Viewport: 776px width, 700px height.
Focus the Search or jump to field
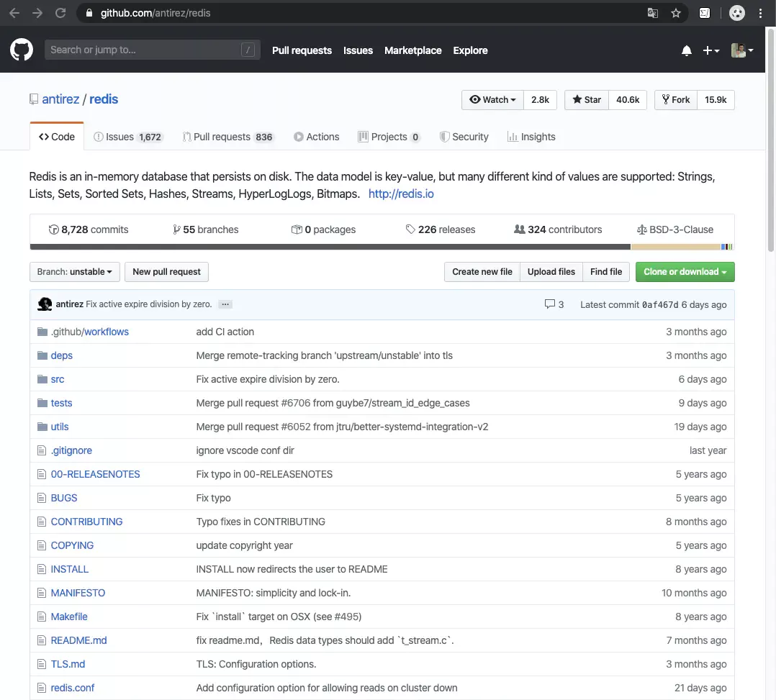(144, 50)
